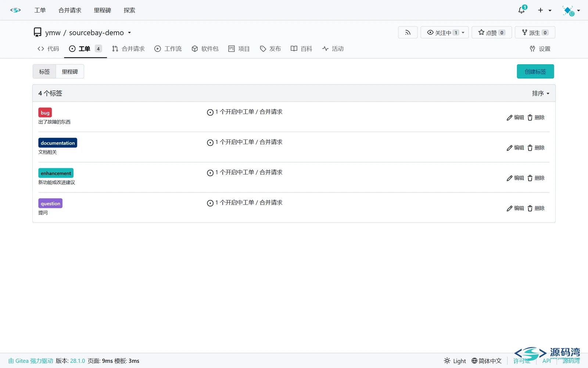Screen dimensions: 588x368
Task: Edit the question label
Action: pos(515,208)
